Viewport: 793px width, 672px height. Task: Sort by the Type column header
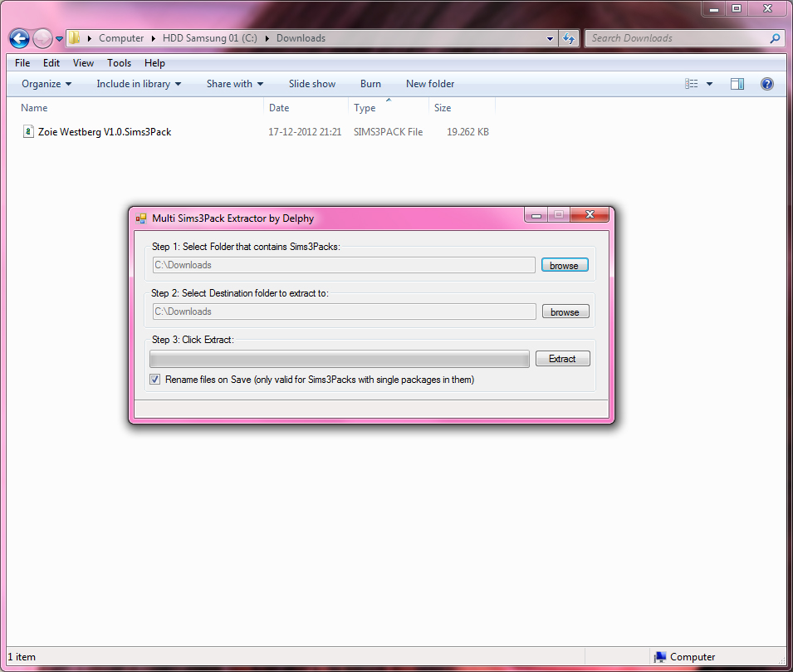[x=365, y=108]
